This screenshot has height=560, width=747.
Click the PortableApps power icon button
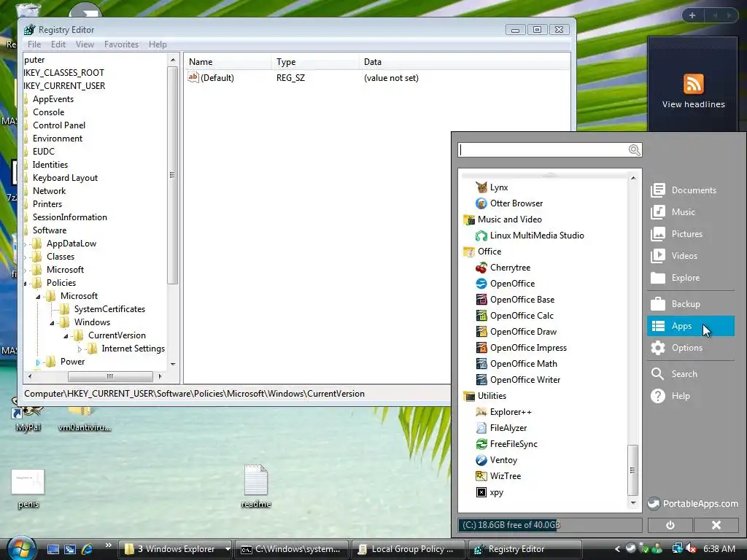(670, 525)
